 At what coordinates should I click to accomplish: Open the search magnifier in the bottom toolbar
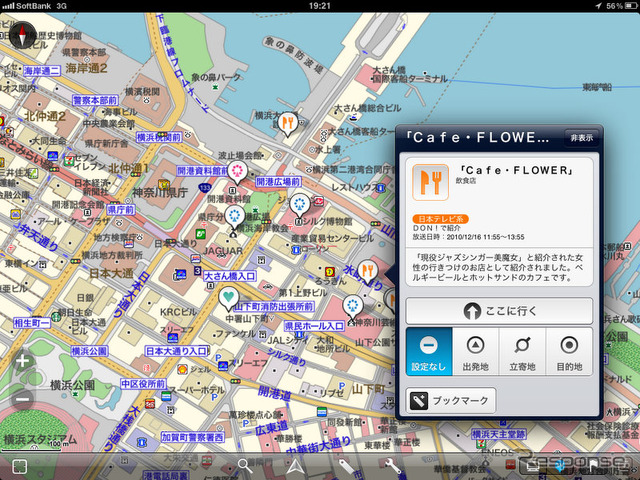tap(244, 466)
